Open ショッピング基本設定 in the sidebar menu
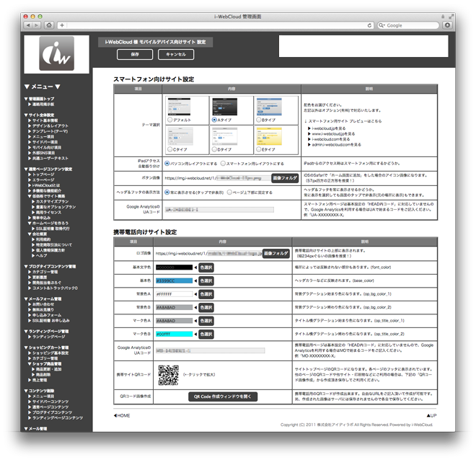Image resolution: width=476 pixels, height=460 pixels. 50,353
